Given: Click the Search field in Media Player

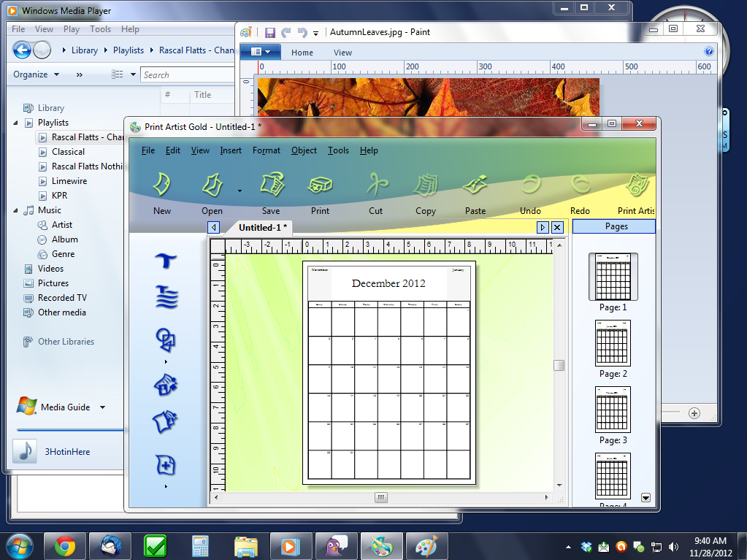Looking at the screenshot, I should click(x=188, y=74).
